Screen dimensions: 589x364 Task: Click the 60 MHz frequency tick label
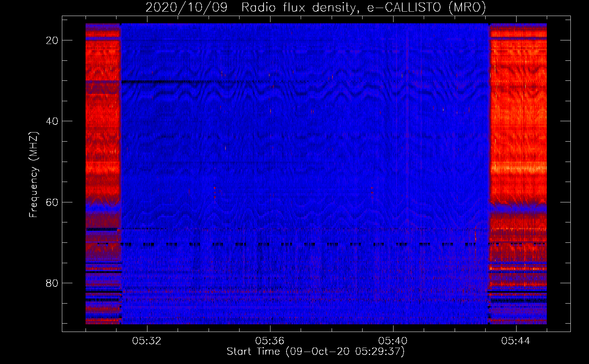[x=52, y=202]
